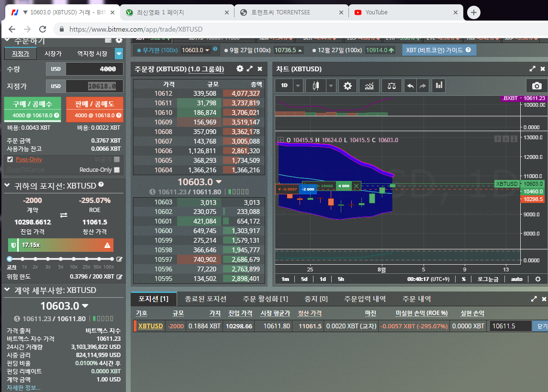Open the chart bottom-right settings gear
The height and width of the screenshot is (392, 548).
538,279
